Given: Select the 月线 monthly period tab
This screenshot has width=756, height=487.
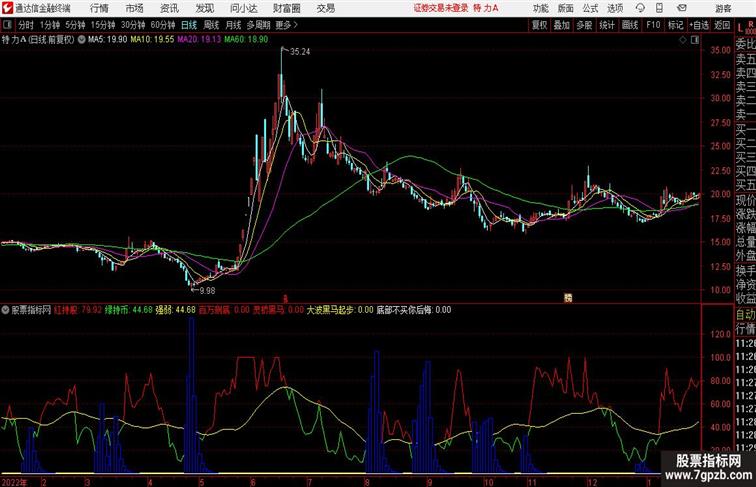Looking at the screenshot, I should (x=233, y=25).
